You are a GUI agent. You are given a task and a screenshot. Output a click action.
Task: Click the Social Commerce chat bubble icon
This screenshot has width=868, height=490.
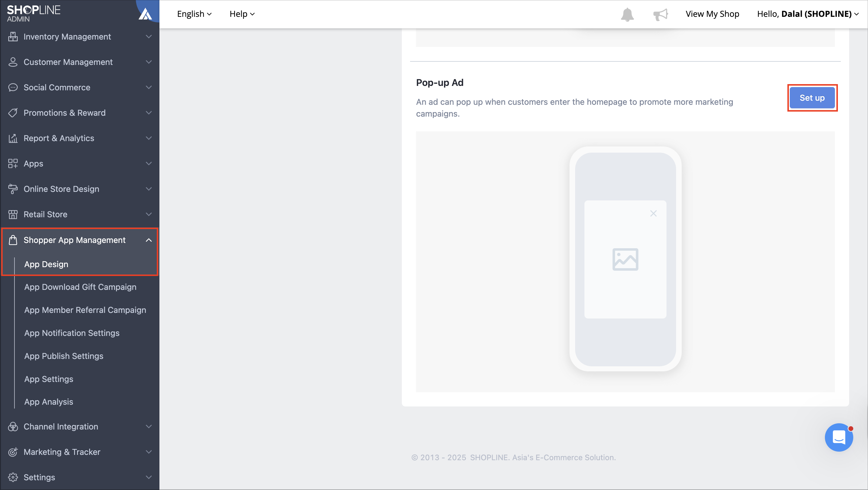[x=13, y=87]
